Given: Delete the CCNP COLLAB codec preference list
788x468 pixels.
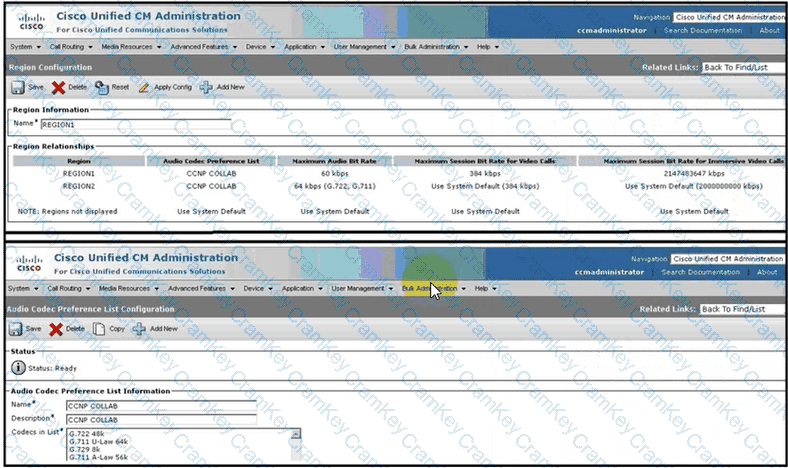Looking at the screenshot, I should (58, 328).
